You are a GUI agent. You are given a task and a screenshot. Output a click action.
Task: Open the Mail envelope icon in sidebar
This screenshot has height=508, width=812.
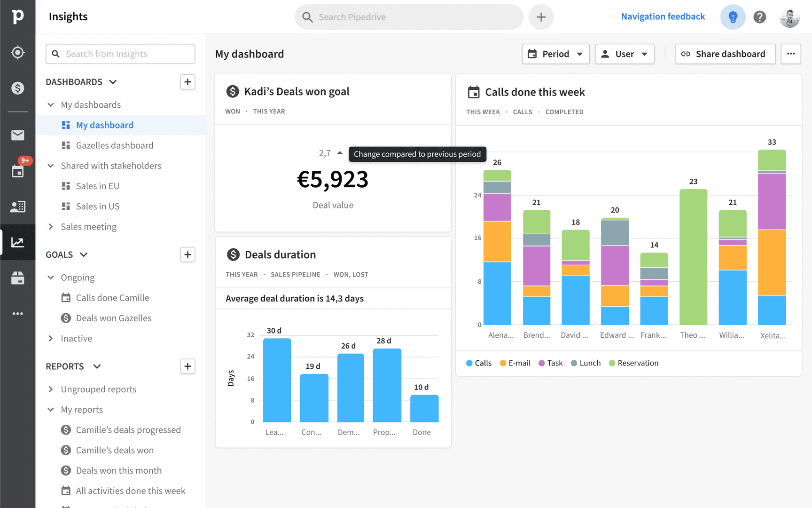coord(17,135)
